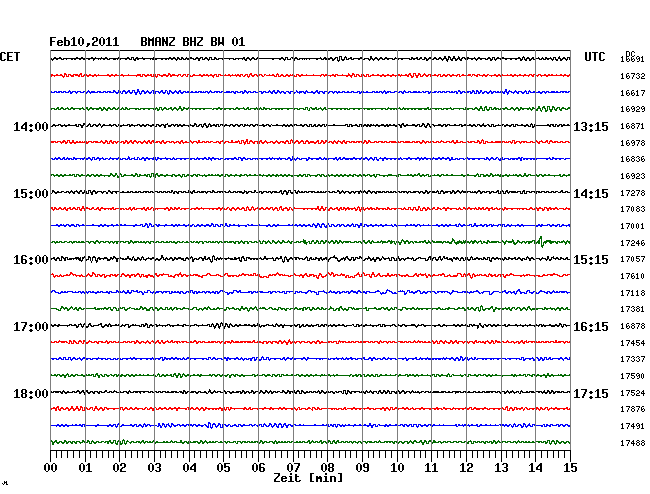Click minute tick label 00
This screenshot has height=494, width=650.
pos(51,468)
